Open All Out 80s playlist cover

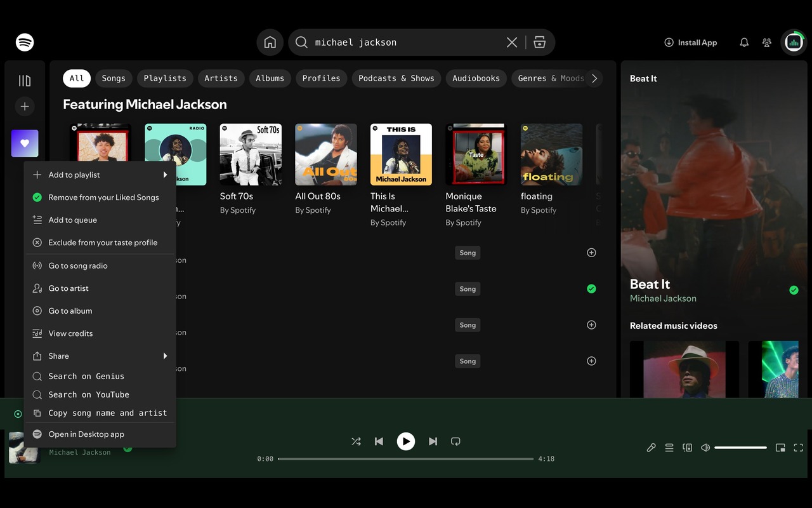(x=326, y=154)
